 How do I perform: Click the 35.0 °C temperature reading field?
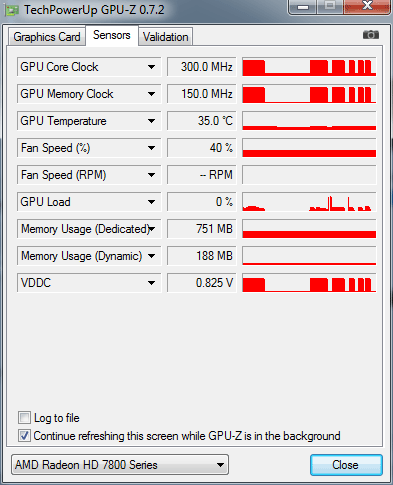coord(202,121)
